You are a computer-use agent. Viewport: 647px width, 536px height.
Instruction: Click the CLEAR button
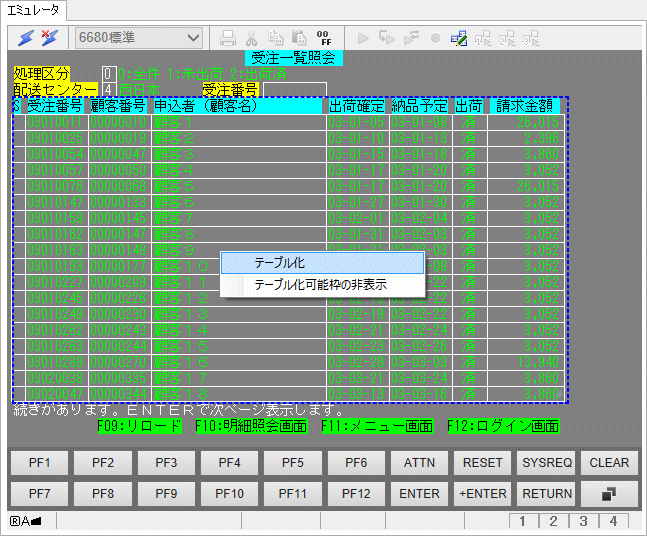(x=609, y=463)
